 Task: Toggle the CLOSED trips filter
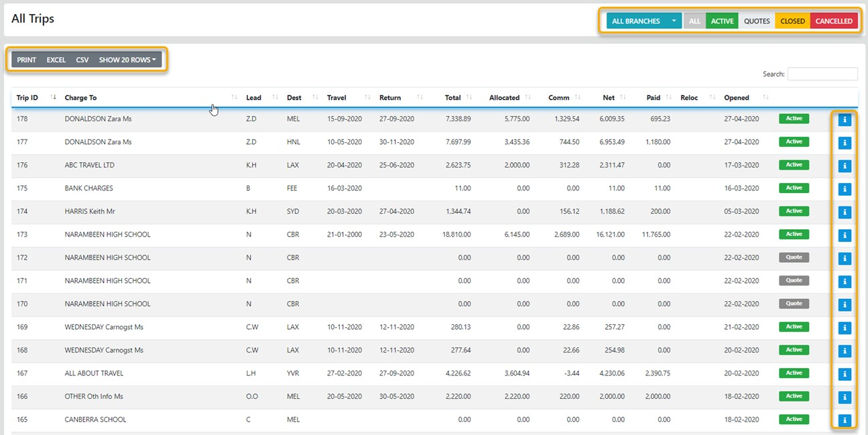click(x=792, y=21)
